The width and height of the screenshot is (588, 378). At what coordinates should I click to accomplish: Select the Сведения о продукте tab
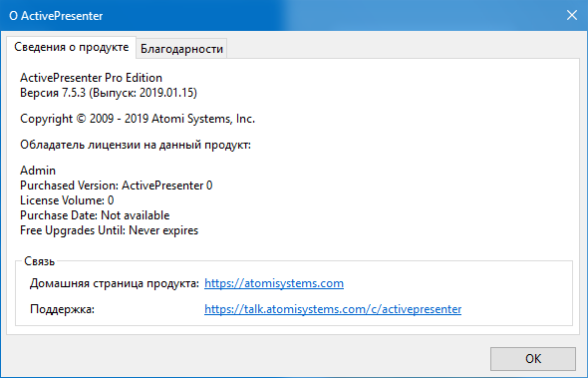click(71, 47)
